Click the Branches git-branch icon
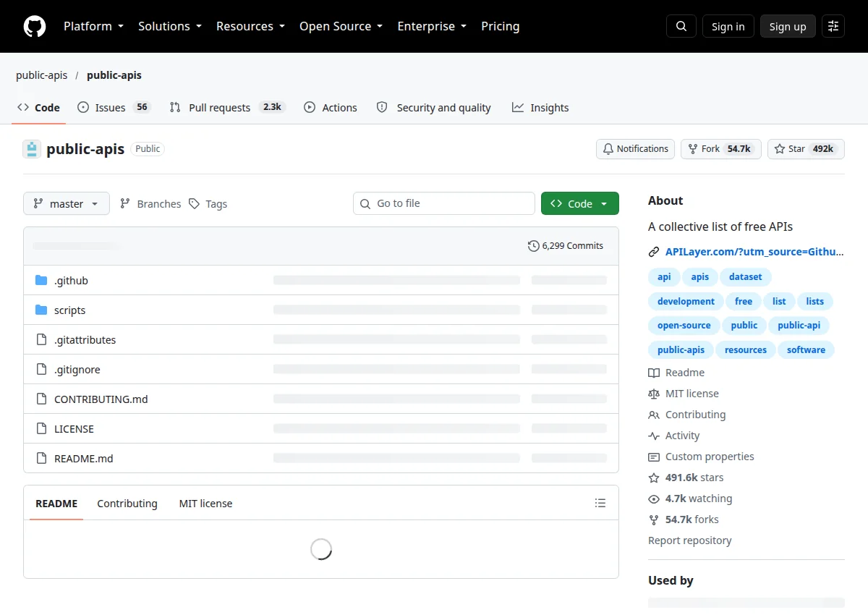The height and width of the screenshot is (615, 868). (125, 204)
